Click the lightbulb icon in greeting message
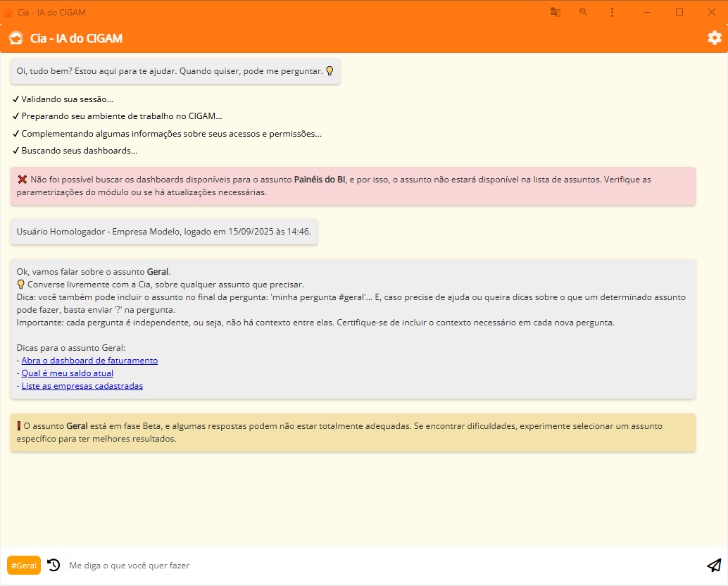Viewport: 728px width, 586px height. click(x=330, y=71)
